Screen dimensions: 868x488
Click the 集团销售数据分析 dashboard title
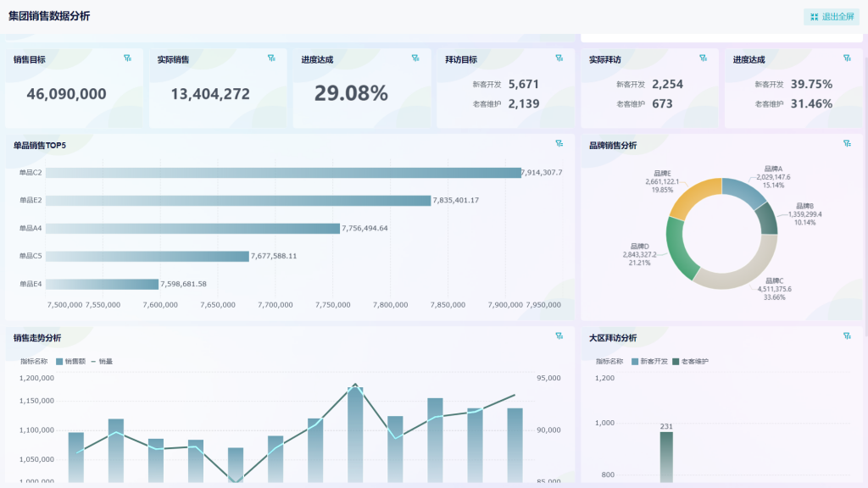[x=49, y=16]
